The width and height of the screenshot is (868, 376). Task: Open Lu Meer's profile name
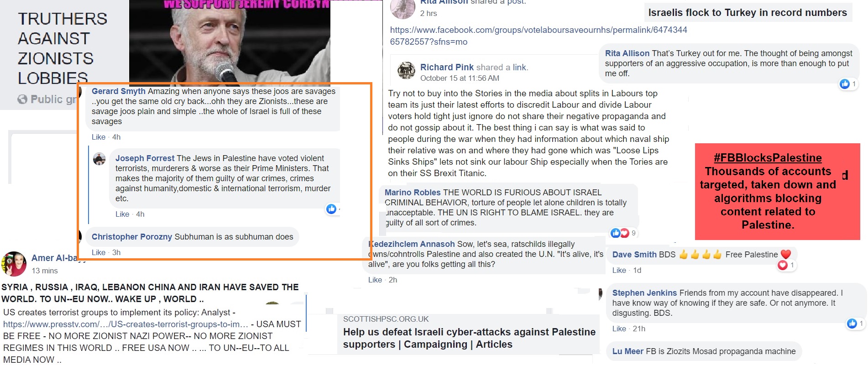(x=627, y=351)
